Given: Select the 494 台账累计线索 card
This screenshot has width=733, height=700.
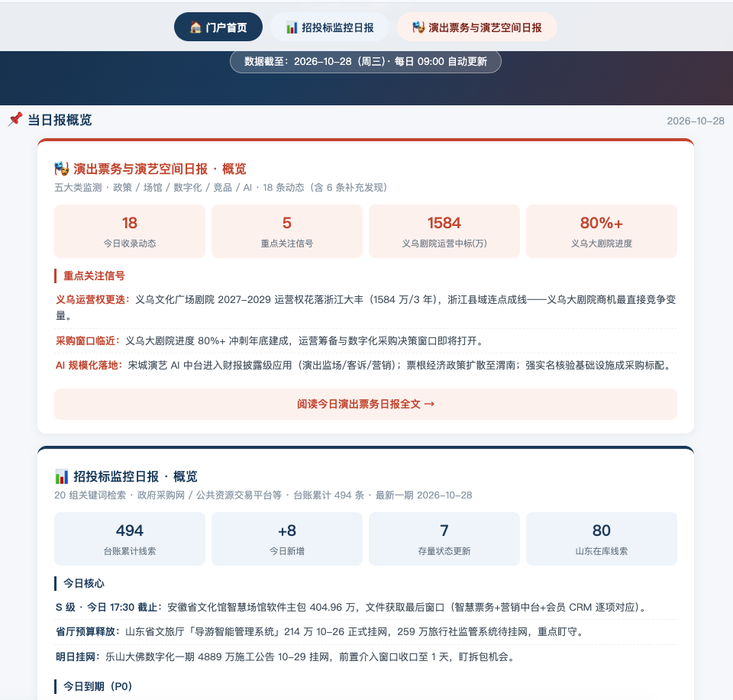Looking at the screenshot, I should [130, 539].
